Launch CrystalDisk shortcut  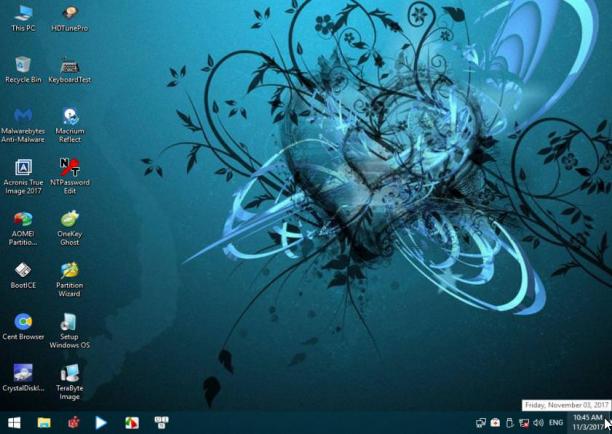(23, 378)
